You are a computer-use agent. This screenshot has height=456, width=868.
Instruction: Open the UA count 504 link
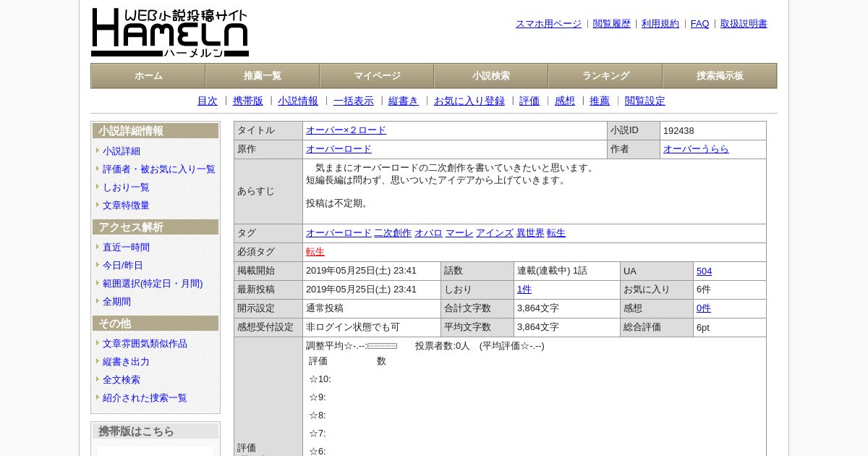pos(704,271)
